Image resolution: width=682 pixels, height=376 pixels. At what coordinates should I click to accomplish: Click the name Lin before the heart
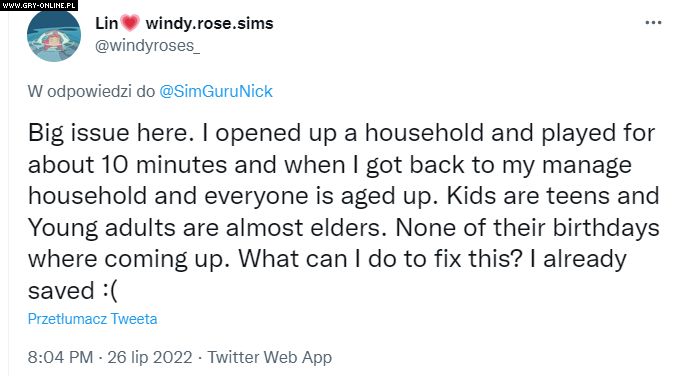click(x=107, y=23)
